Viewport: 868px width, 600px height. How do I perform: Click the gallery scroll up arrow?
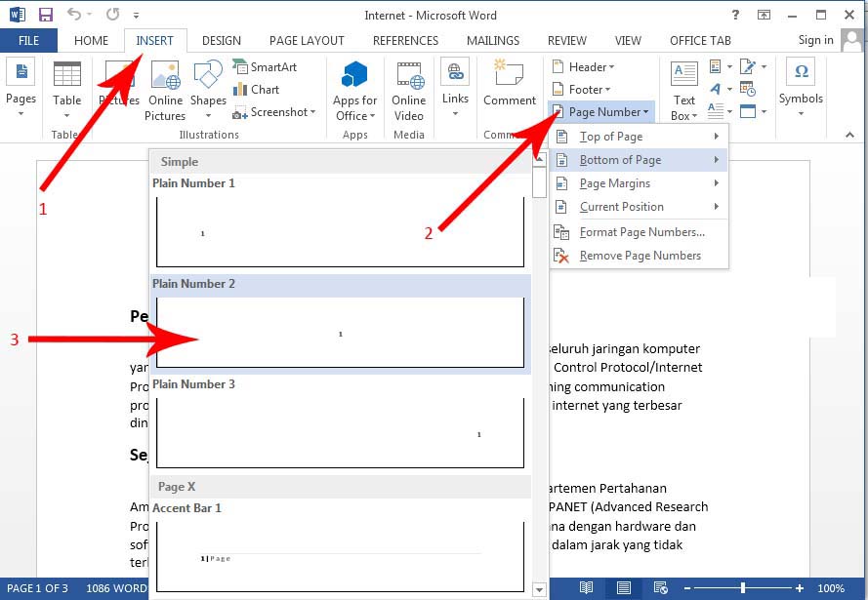pyautogui.click(x=539, y=160)
